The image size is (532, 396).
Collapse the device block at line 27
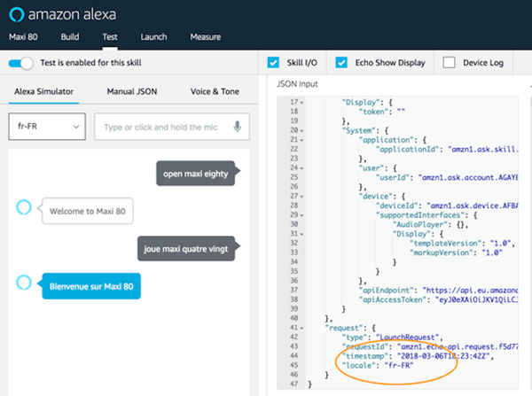click(302, 198)
